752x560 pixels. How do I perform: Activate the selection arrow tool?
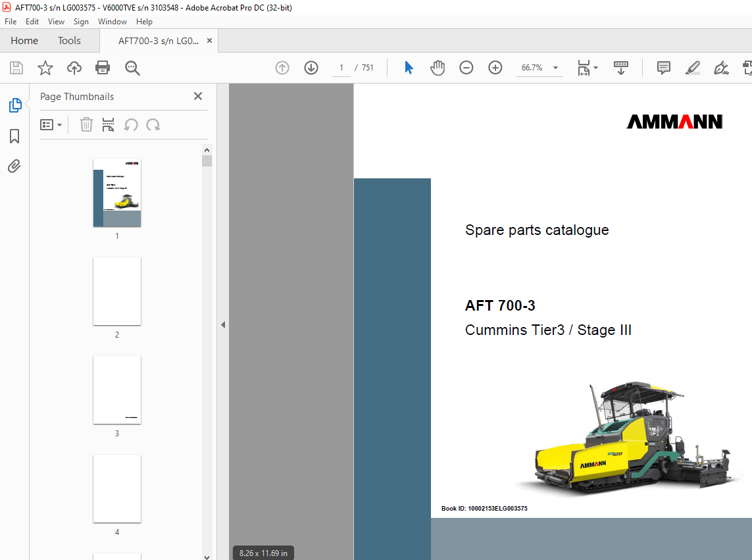coord(409,68)
